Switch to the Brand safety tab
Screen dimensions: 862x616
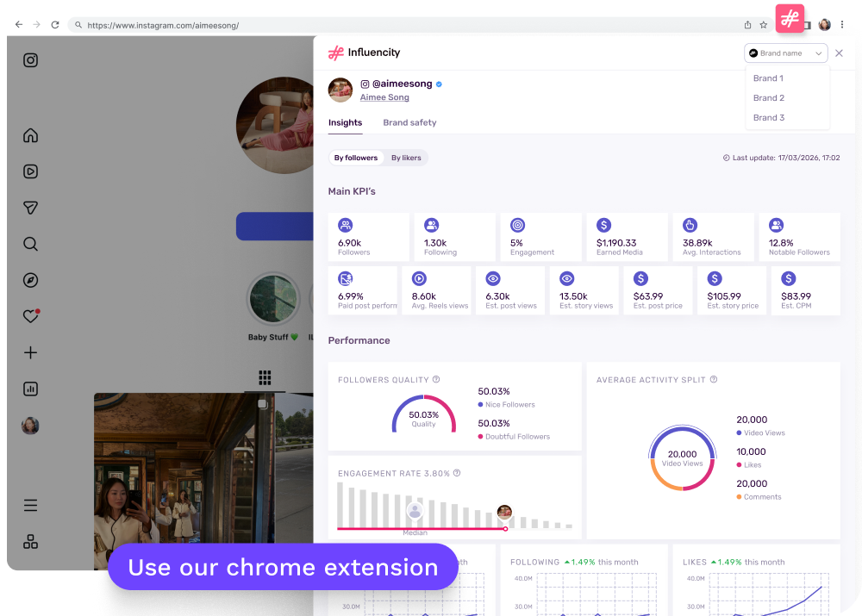click(x=409, y=122)
